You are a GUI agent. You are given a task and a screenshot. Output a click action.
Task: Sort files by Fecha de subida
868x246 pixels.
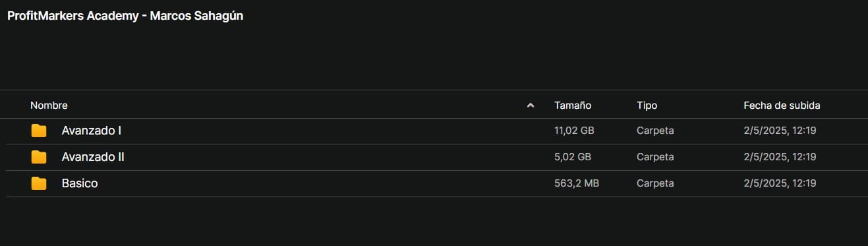782,106
